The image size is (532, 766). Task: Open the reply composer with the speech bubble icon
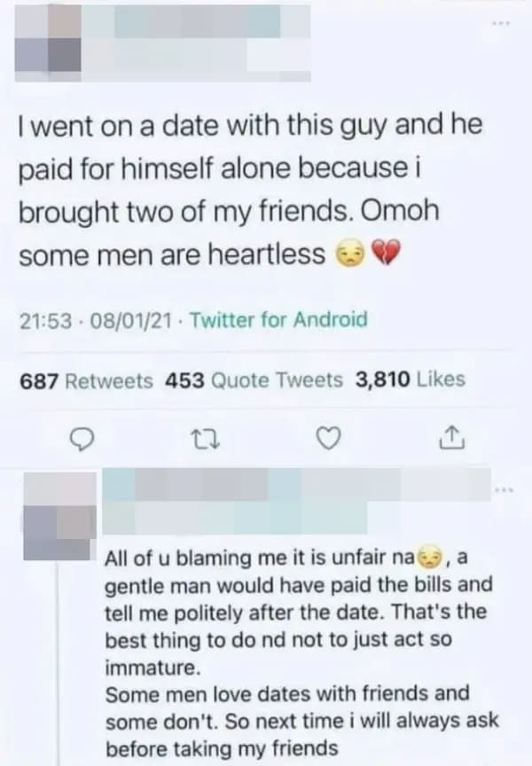(x=83, y=437)
